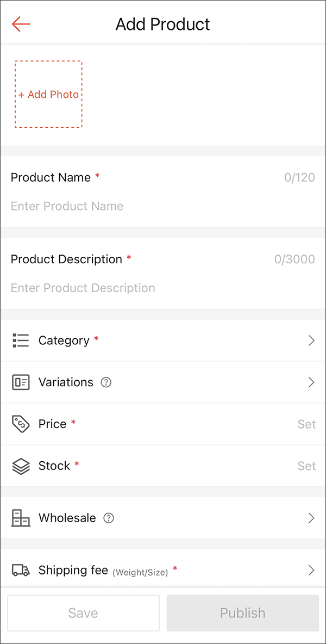Screen dimensions: 326x644
Task: Click Set next to Price
Action: [x=306, y=424]
